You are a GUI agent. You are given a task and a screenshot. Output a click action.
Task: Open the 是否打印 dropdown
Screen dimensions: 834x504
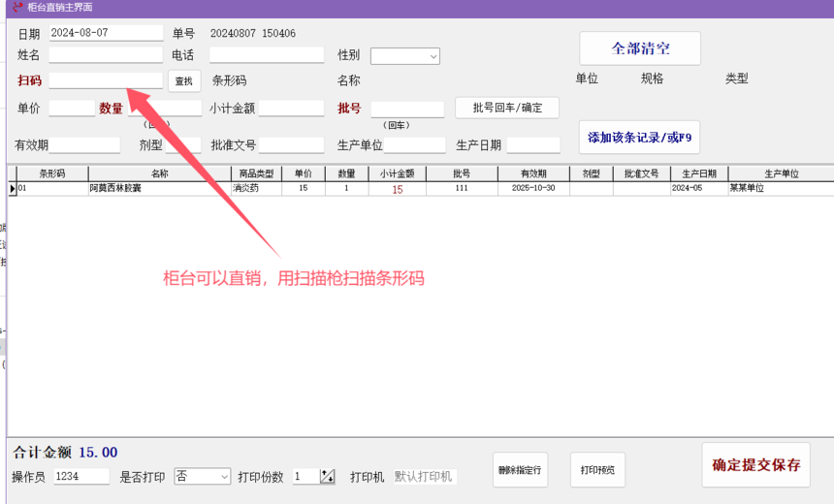coord(203,476)
